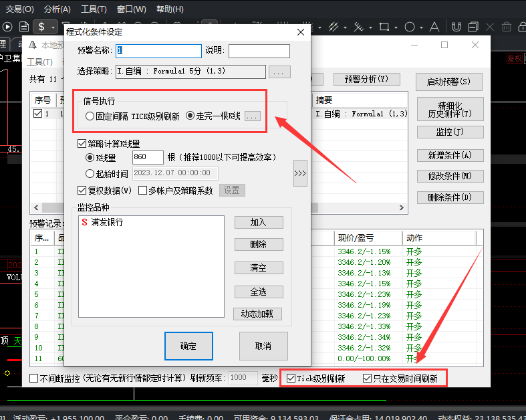Select the 起始时间 radio button
This screenshot has width=526, height=420.
coord(90,174)
